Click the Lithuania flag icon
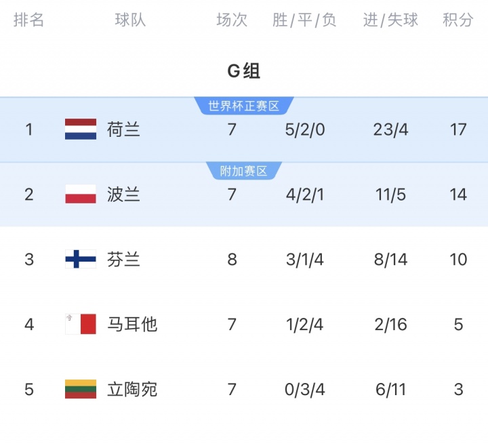Screen dimensions: 488x448 (x=80, y=389)
